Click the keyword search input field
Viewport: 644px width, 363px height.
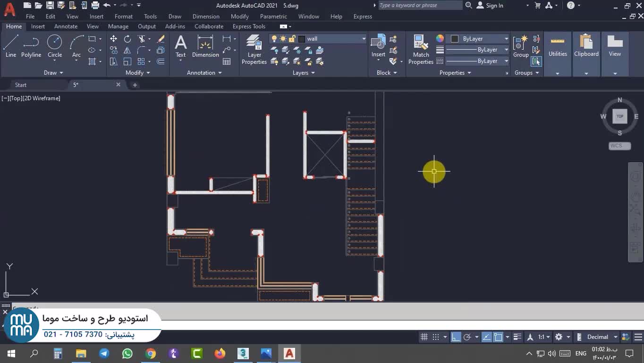click(x=419, y=6)
